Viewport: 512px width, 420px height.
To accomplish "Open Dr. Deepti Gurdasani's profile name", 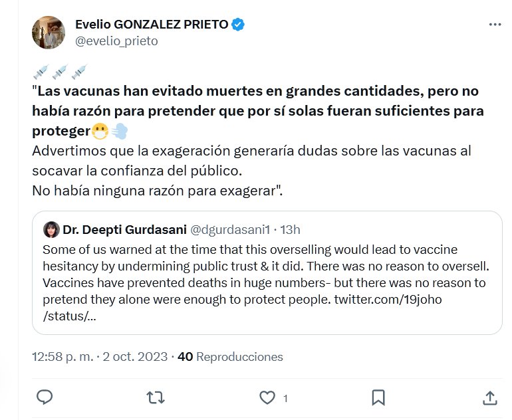I will point(125,230).
